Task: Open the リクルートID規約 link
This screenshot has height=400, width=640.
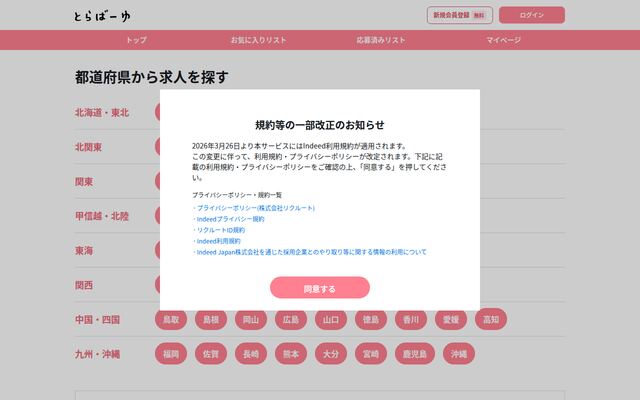Action: click(x=221, y=230)
